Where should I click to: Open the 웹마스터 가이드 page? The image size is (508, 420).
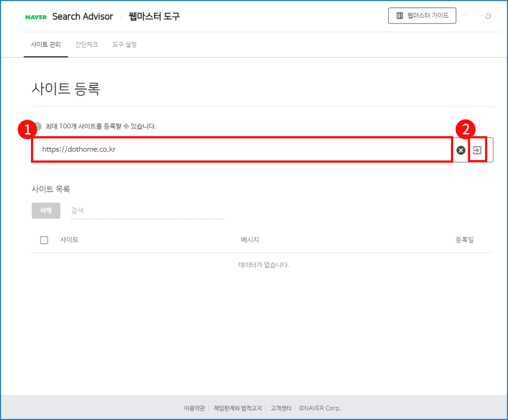point(422,15)
